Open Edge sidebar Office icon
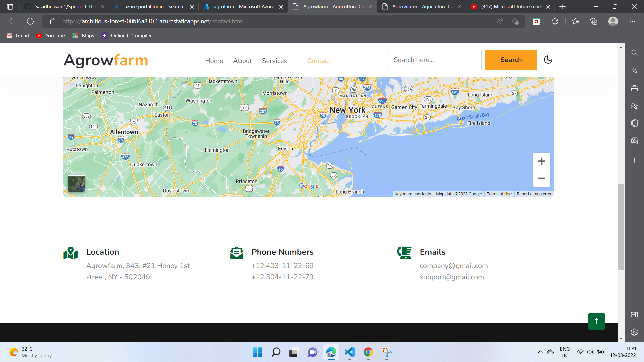Screen dimensions: 644x362 [x=634, y=123]
